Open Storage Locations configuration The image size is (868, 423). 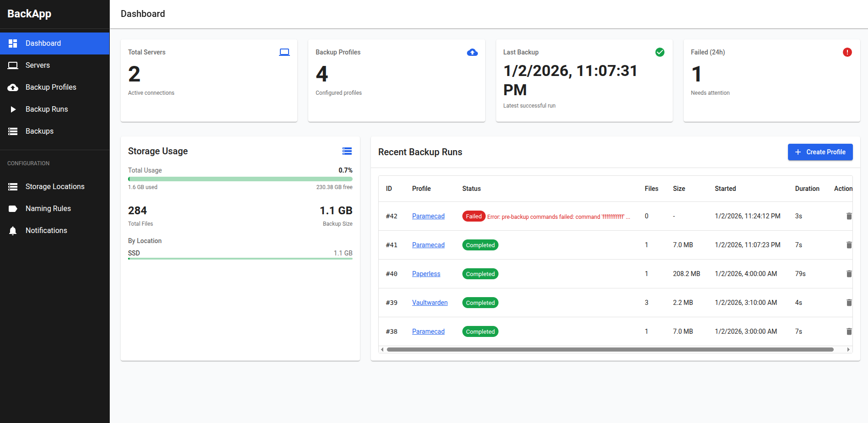55,187
